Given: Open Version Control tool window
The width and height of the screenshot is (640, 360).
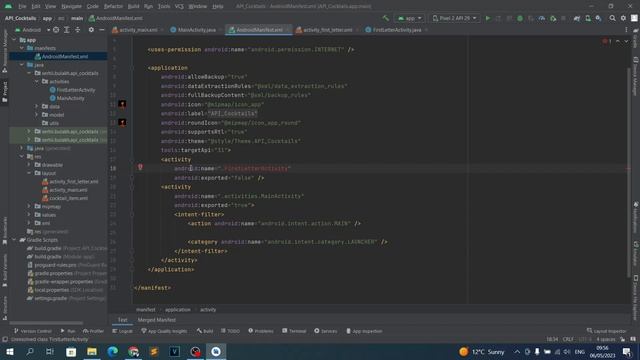Looking at the screenshot, I should [x=33, y=331].
